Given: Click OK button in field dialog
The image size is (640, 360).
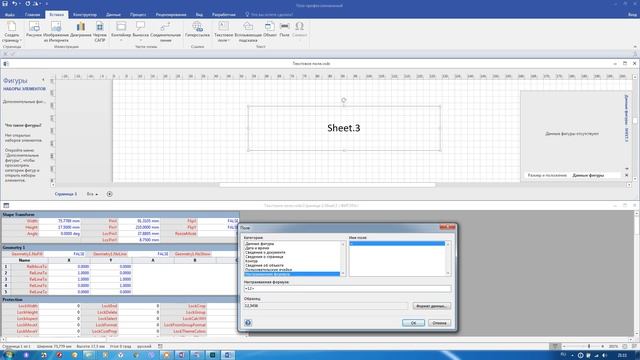Looking at the screenshot, I should click(413, 323).
